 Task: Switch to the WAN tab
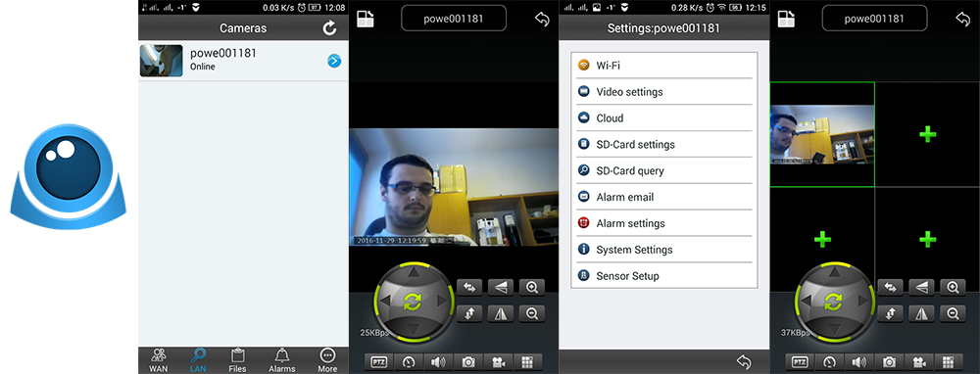point(158,360)
